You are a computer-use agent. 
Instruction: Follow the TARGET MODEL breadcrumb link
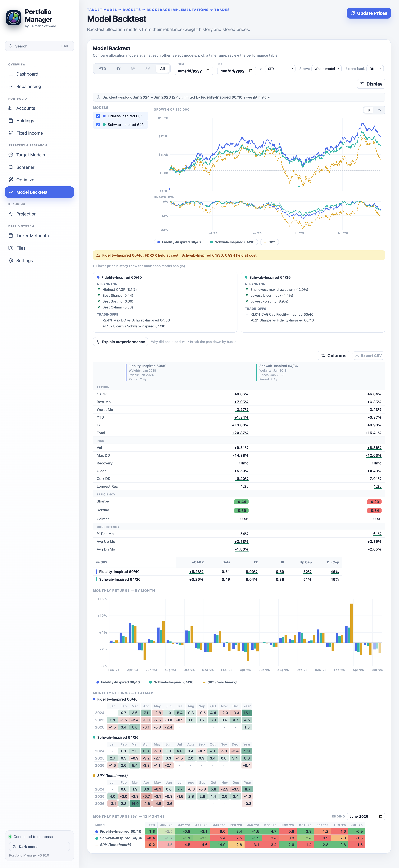click(x=102, y=10)
